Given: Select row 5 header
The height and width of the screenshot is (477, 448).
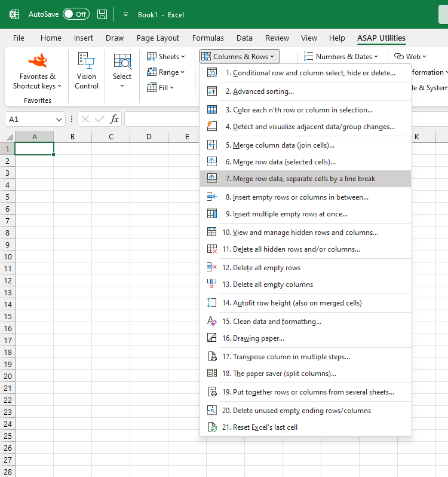Looking at the screenshot, I should click(x=7, y=197).
